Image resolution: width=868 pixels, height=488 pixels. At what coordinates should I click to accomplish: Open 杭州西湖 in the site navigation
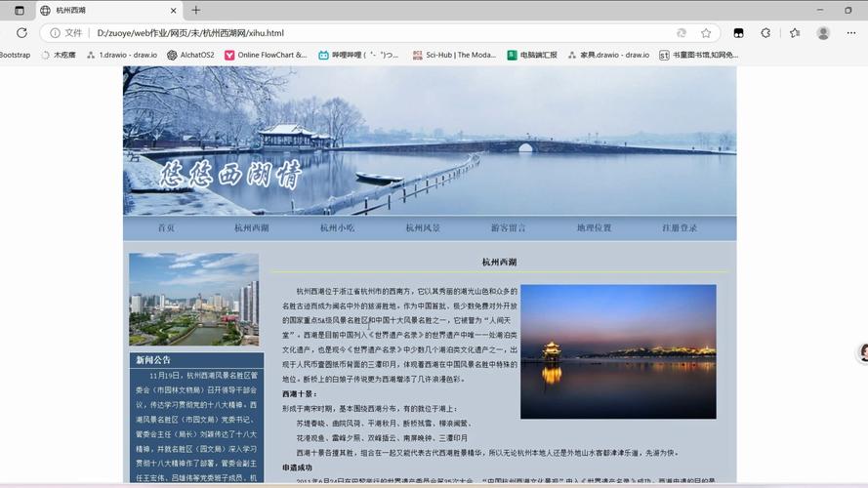click(x=252, y=227)
